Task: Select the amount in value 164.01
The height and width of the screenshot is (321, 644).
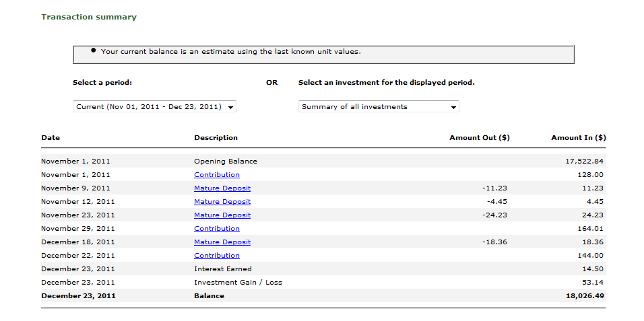Action: click(590, 228)
